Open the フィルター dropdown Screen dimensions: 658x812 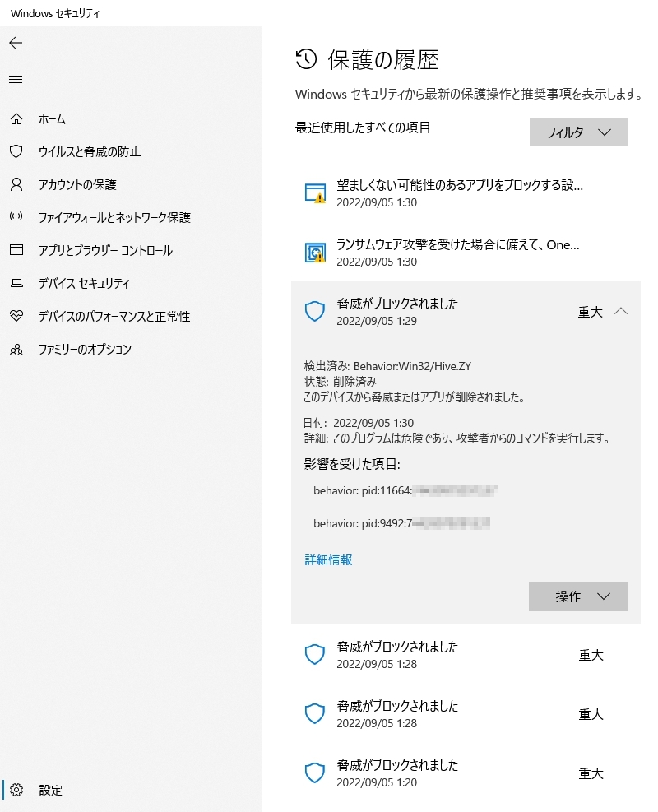tap(579, 132)
